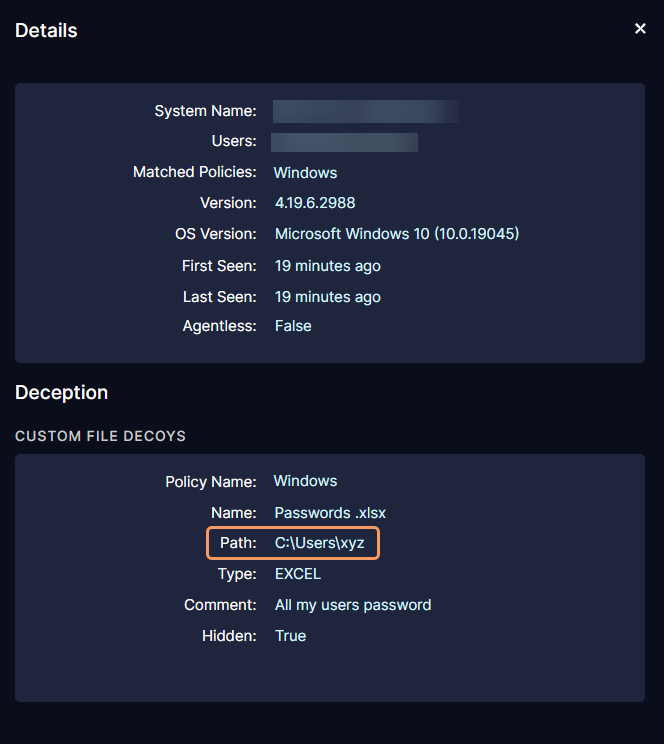Click the Hidden value True
The width and height of the screenshot is (664, 744).
click(290, 636)
